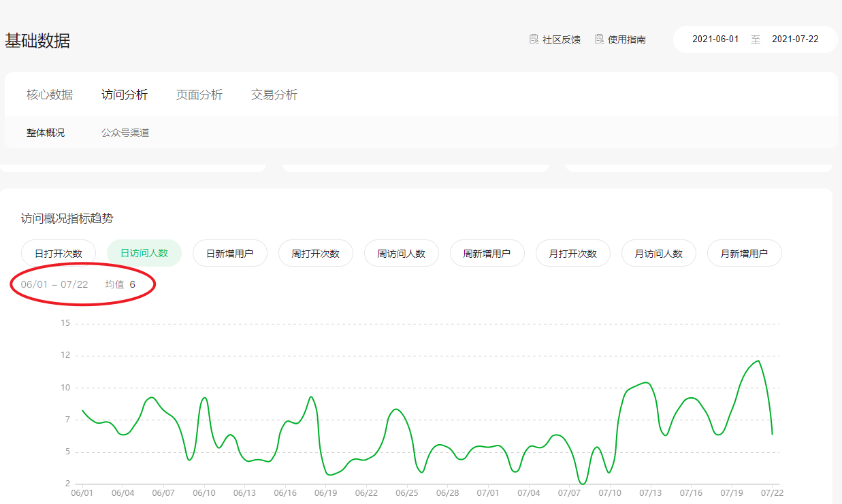
Task: Select the 整体概况 sub-tab
Action: [46, 133]
